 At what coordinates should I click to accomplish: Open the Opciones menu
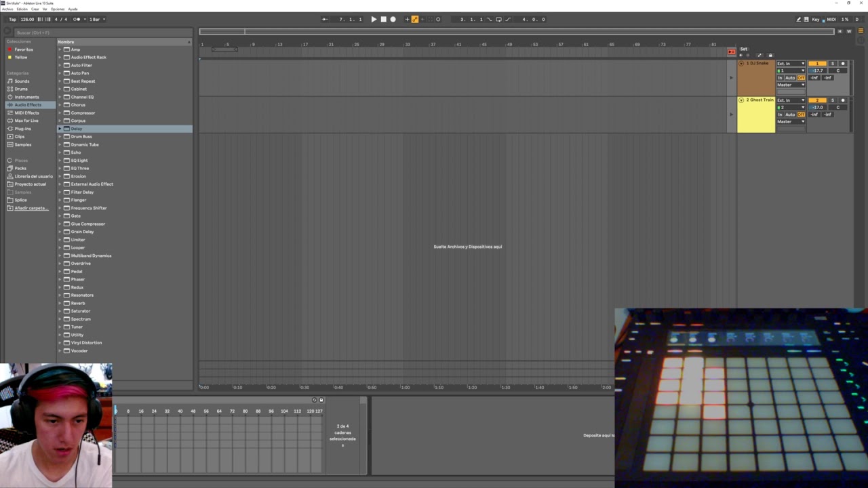coord(58,9)
